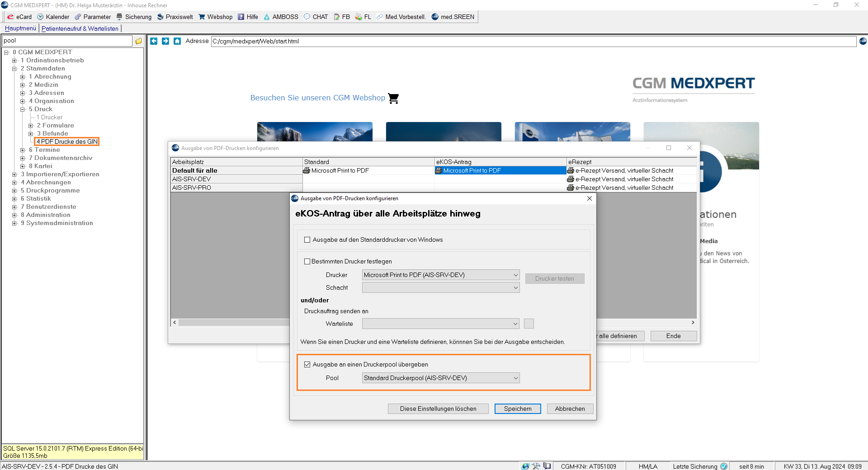Open the Drucker dropdown
This screenshot has width=868, height=470.
[441, 275]
